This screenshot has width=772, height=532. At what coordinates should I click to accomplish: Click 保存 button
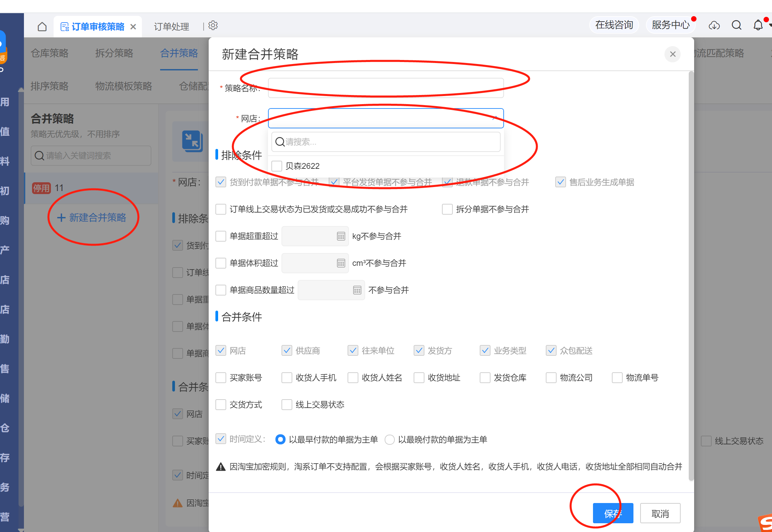[613, 513]
